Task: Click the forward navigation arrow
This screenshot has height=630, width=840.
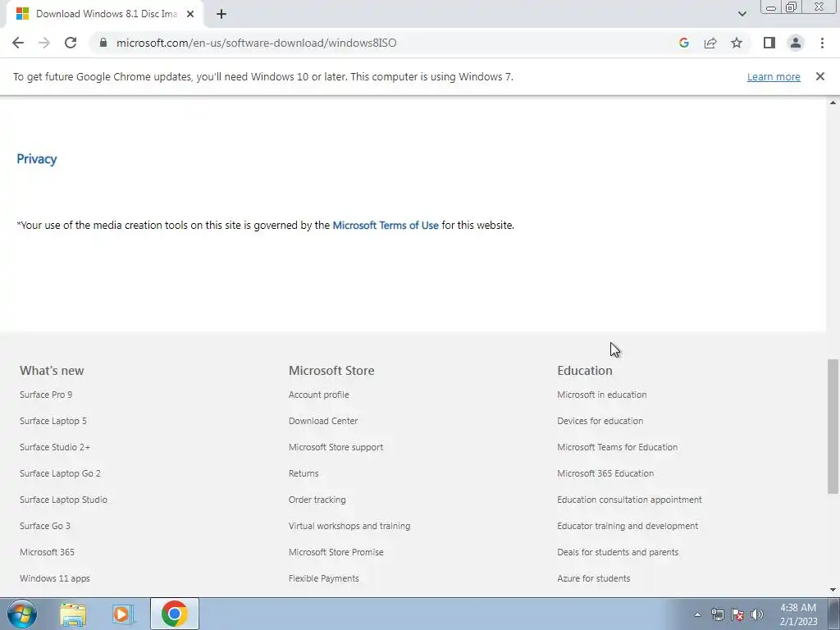Action: (44, 43)
